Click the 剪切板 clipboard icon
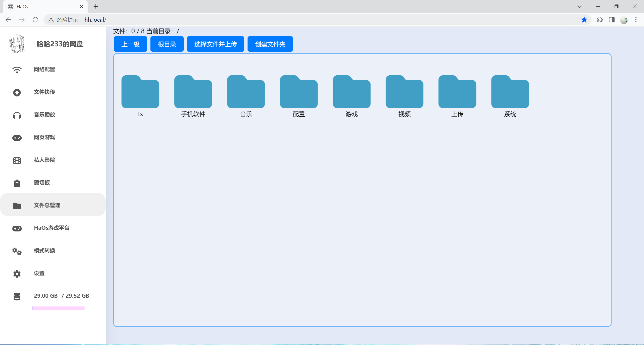644x345 pixels. click(x=17, y=183)
